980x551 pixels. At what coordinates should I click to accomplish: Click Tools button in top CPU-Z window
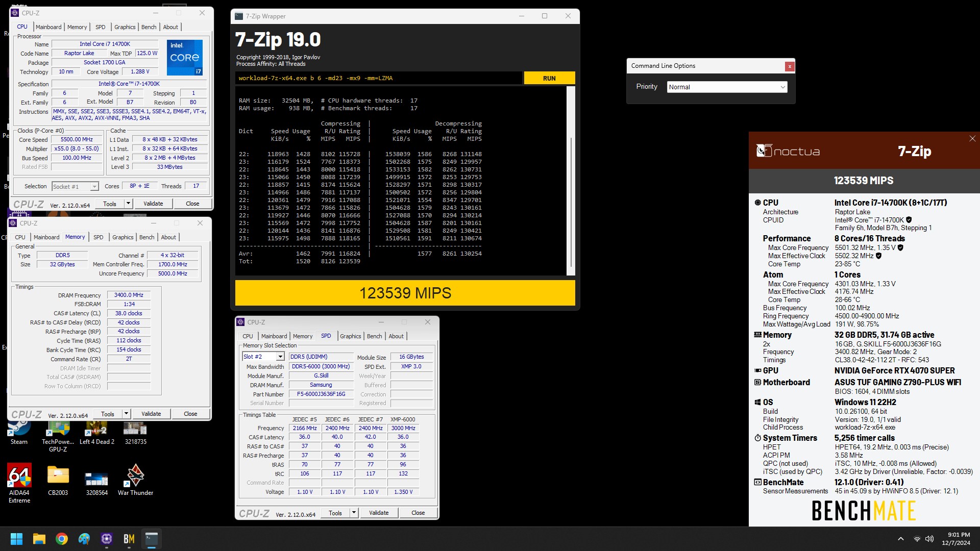(x=110, y=204)
